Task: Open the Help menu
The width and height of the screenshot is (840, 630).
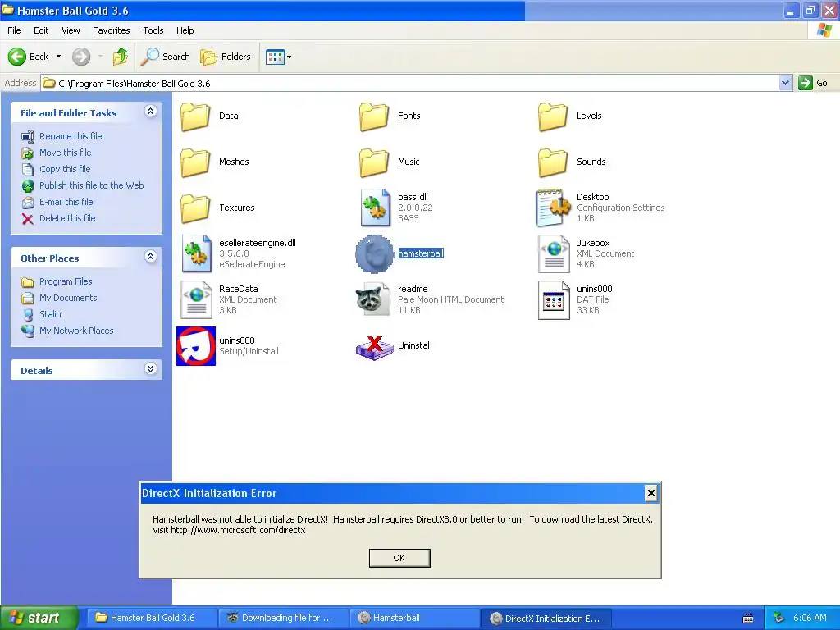Action: tap(185, 30)
